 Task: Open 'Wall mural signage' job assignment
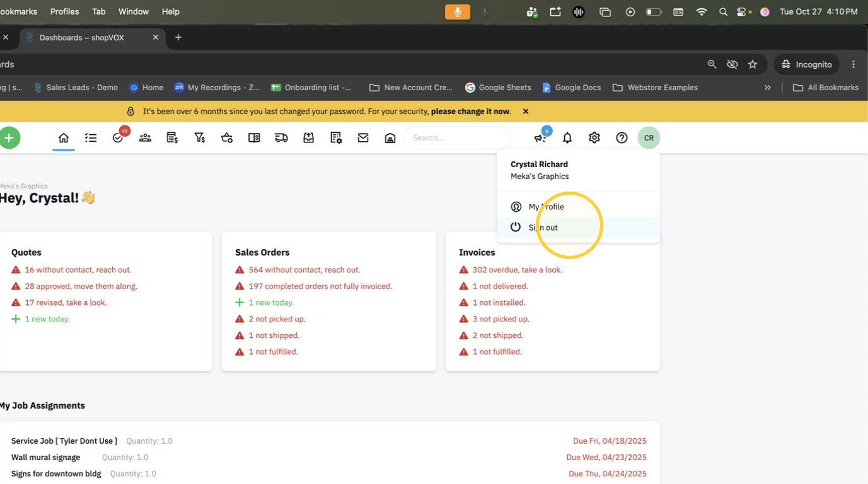(x=45, y=458)
